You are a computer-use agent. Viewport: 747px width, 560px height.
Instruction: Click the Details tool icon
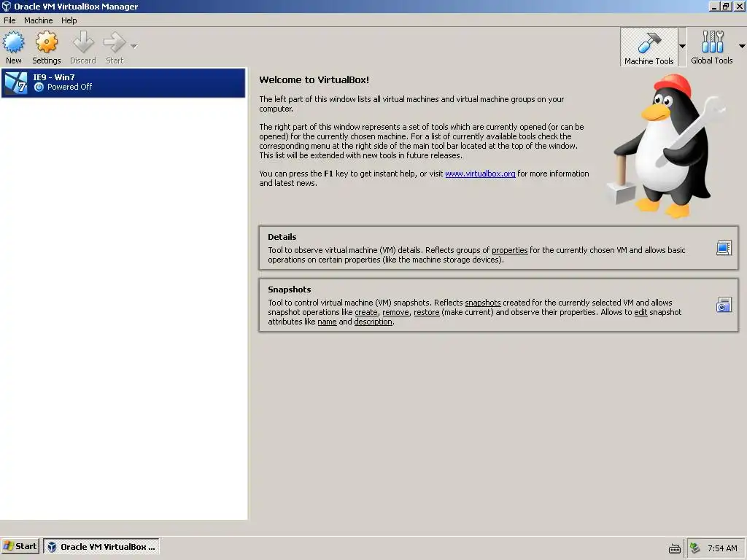coord(724,248)
